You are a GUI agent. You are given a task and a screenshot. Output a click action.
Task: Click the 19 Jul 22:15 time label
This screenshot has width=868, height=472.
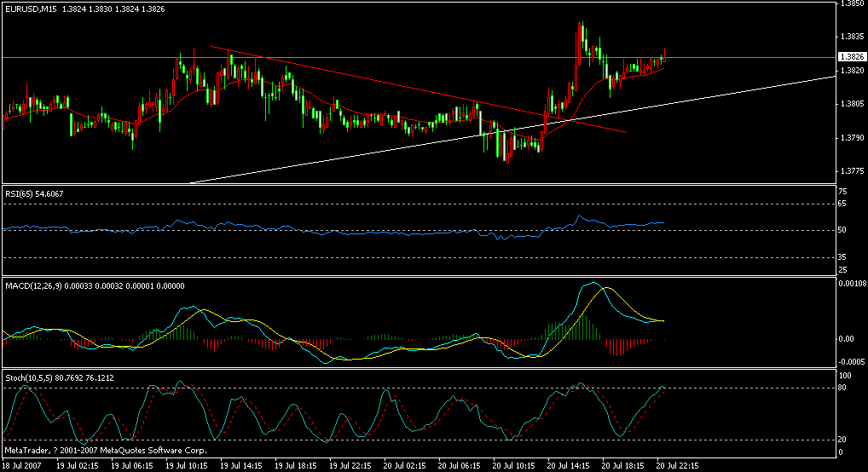tap(350, 466)
